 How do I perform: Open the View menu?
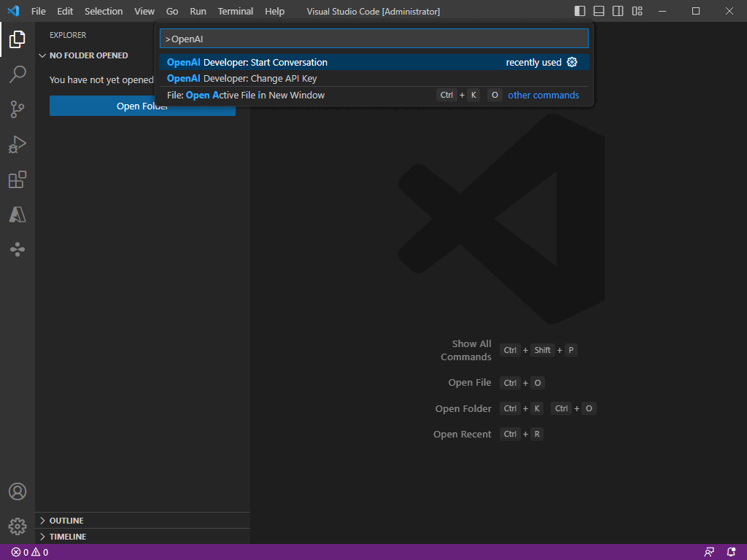(144, 11)
